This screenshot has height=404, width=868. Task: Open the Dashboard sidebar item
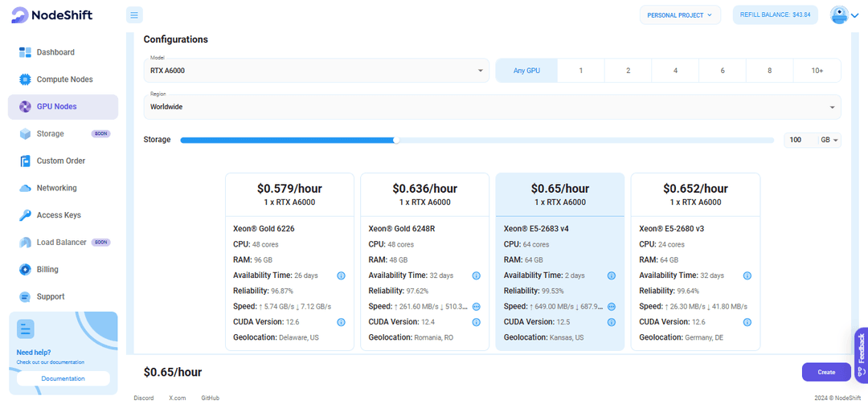[63, 52]
